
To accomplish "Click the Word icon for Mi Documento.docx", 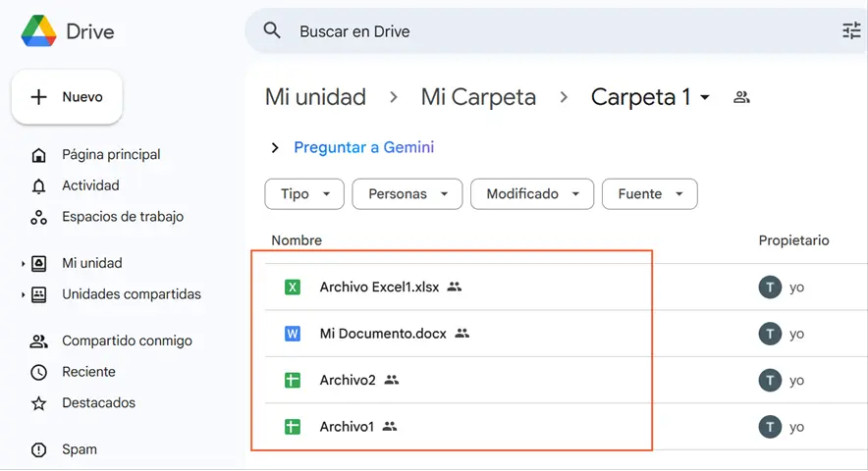I will click(293, 334).
